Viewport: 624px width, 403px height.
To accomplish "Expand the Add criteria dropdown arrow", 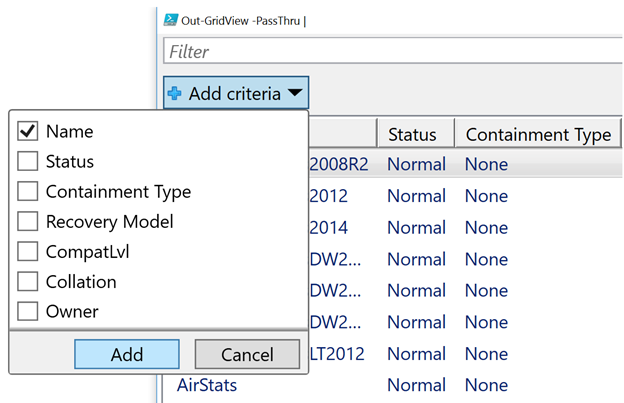I will point(294,94).
